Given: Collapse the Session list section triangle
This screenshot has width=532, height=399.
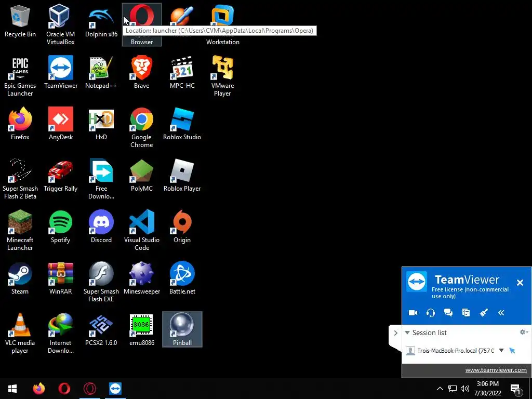Looking at the screenshot, I should click(407, 333).
